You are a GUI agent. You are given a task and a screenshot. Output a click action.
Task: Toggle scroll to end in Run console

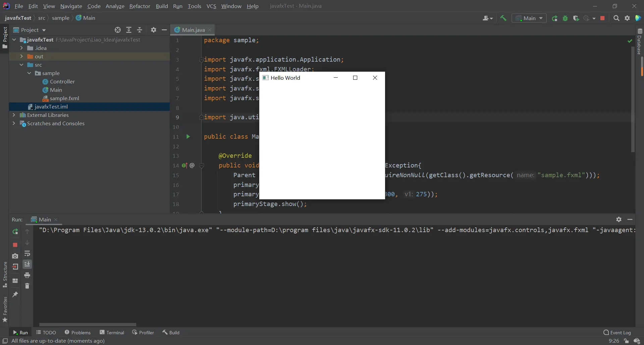pyautogui.click(x=27, y=264)
